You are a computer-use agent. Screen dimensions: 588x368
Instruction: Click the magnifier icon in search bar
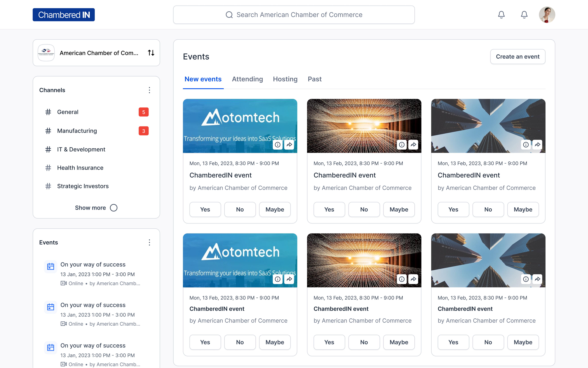[x=229, y=15]
